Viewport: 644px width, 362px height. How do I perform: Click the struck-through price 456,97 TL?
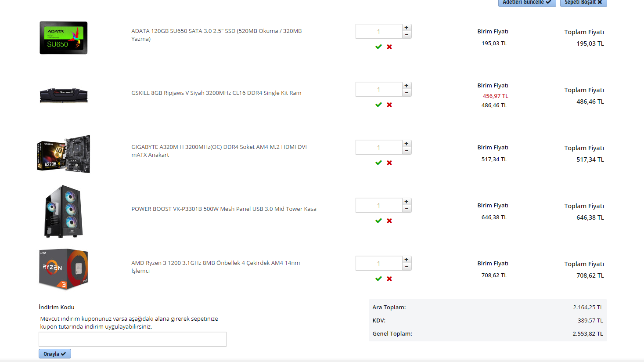495,96
